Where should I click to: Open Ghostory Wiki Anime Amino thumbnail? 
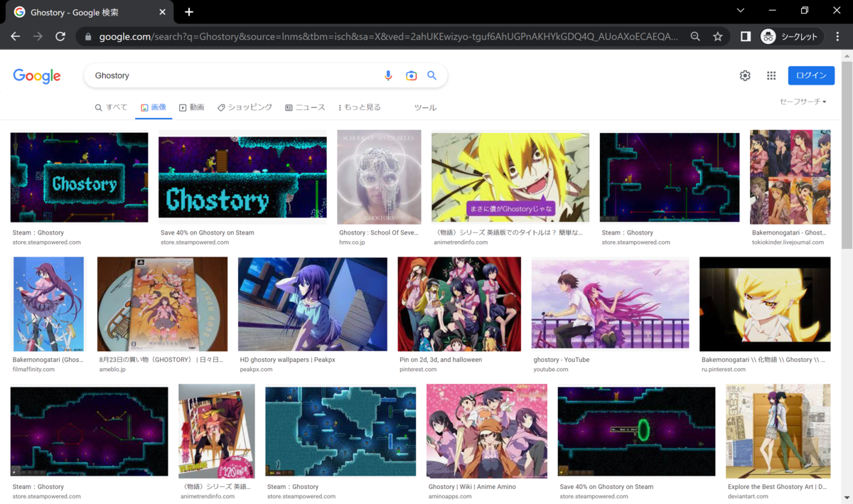tap(487, 431)
